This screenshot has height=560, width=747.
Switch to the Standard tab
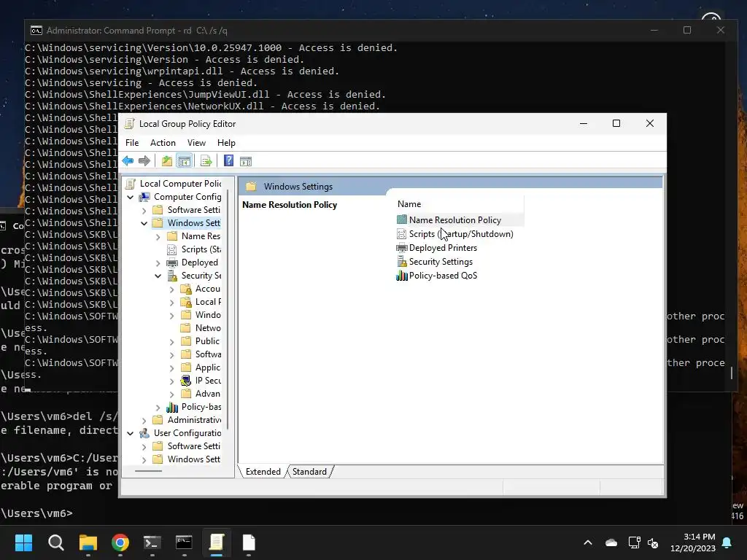coord(309,472)
